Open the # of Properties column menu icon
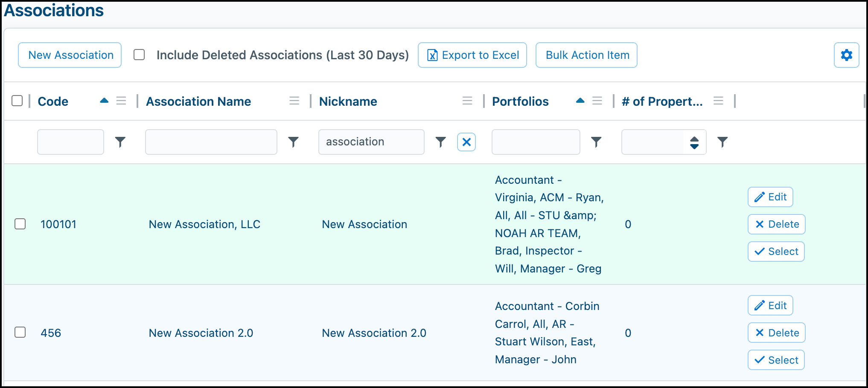 719,101
